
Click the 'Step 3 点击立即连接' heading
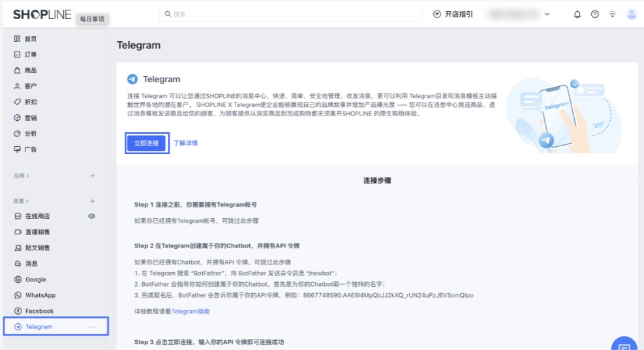click(x=209, y=342)
